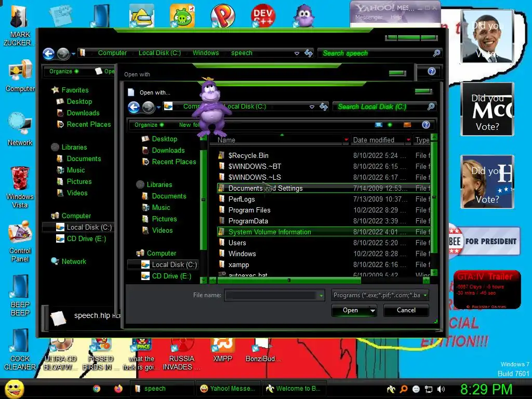Viewport: 532px width, 399px height.
Task: Select the PerfLogs folder row
Action: pyautogui.click(x=324, y=199)
